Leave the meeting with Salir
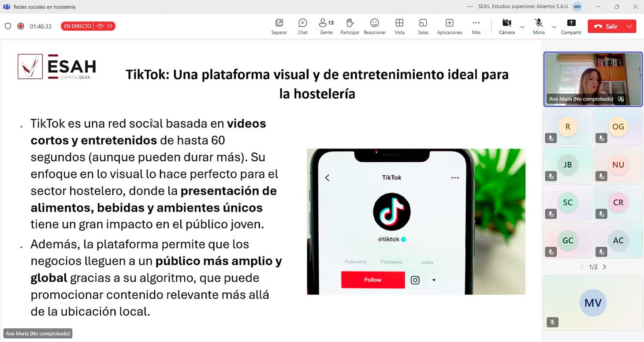This screenshot has width=644, height=342. 606,26
